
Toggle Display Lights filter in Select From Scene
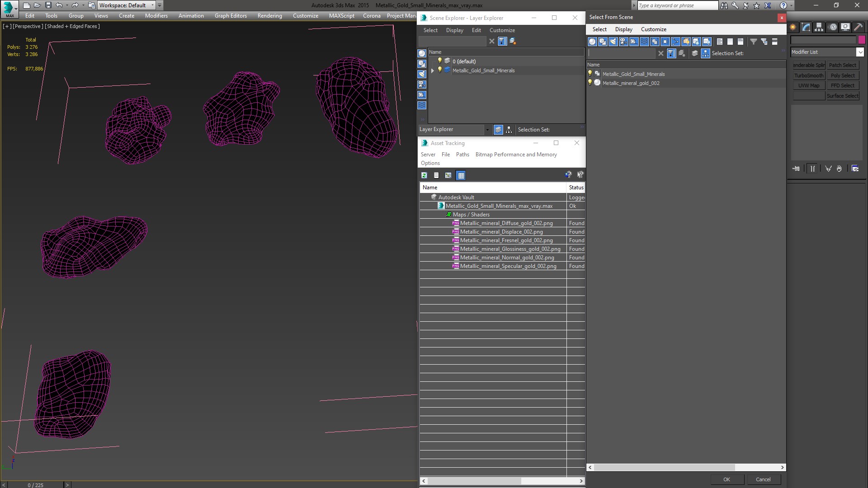pos(613,42)
